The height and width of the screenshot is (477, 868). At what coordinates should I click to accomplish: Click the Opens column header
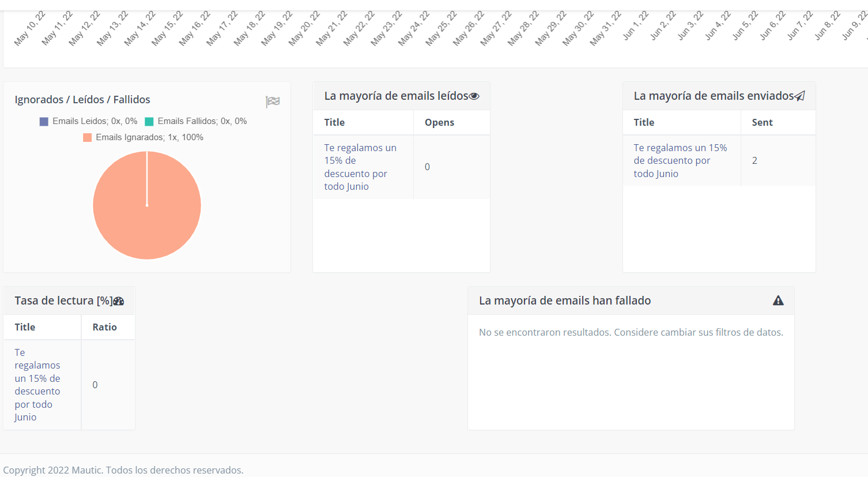coord(439,122)
